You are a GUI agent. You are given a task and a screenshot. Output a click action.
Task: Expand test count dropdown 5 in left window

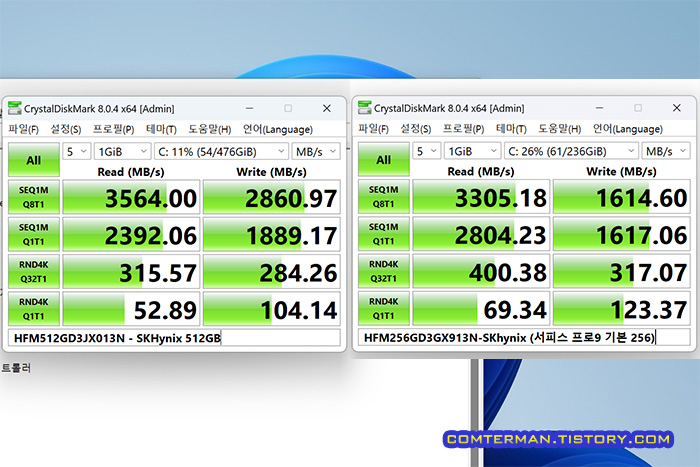click(77, 152)
